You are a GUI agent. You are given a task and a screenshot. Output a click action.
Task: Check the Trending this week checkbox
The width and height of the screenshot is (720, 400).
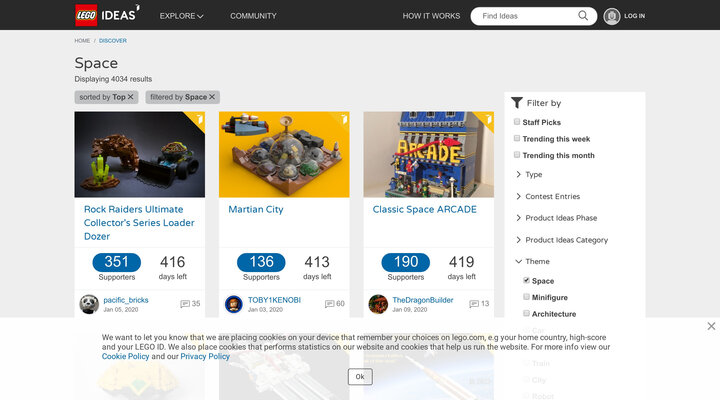(x=517, y=138)
